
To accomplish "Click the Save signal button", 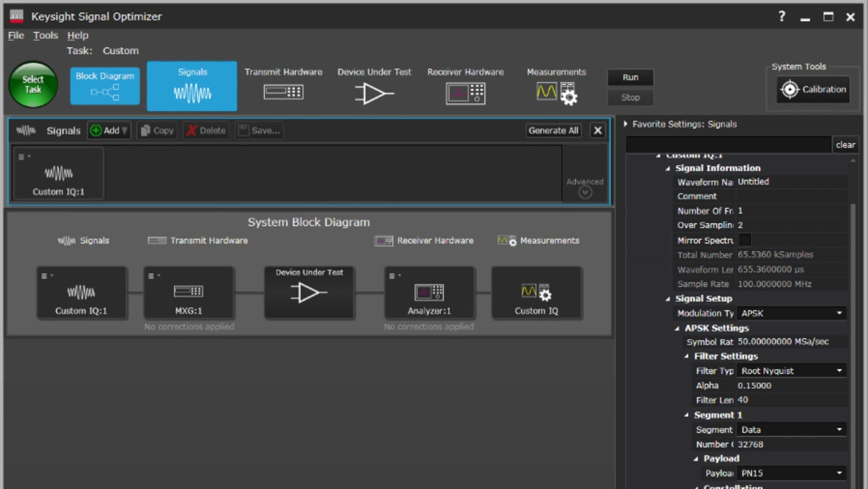I will tap(259, 131).
